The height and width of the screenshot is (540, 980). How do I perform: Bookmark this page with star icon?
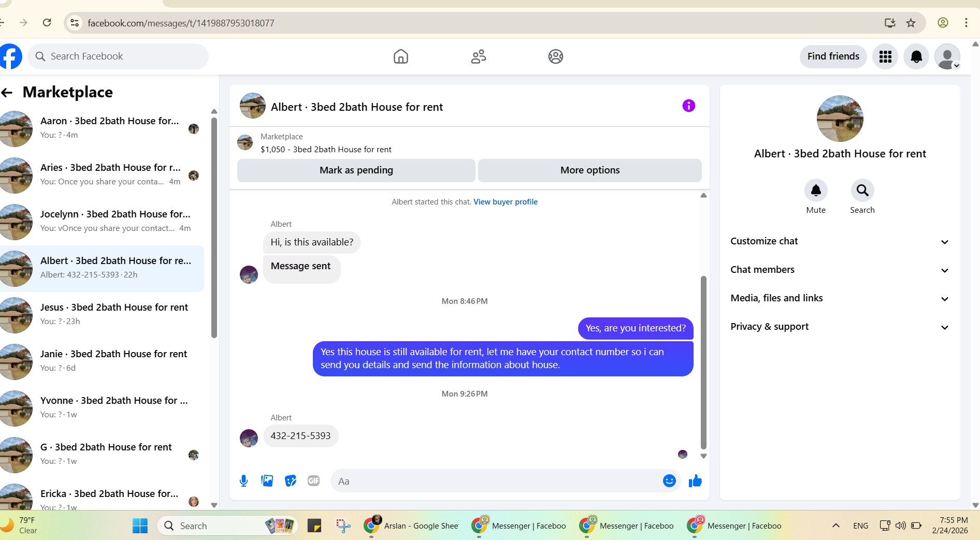(911, 23)
